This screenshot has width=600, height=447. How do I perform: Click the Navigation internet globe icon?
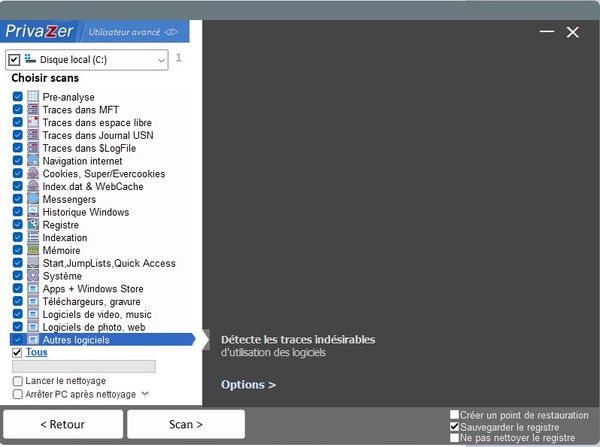[33, 160]
